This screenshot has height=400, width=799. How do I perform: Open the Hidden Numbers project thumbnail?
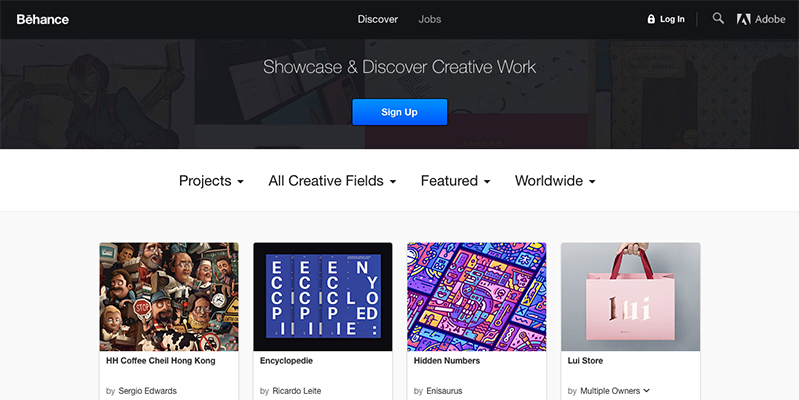[476, 297]
